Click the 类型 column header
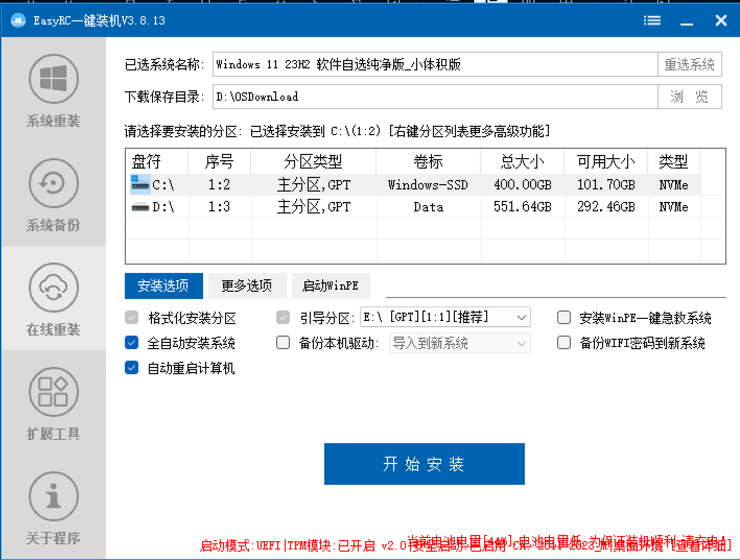 [x=674, y=162]
